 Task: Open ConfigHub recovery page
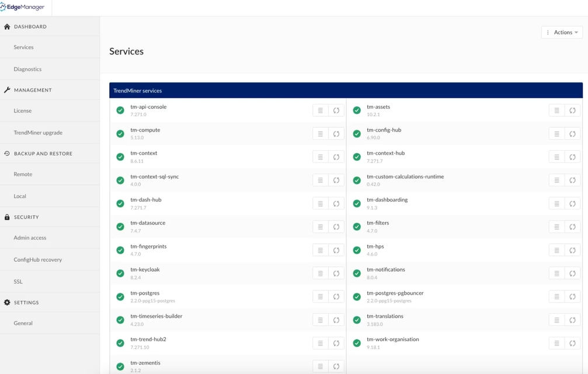37,259
